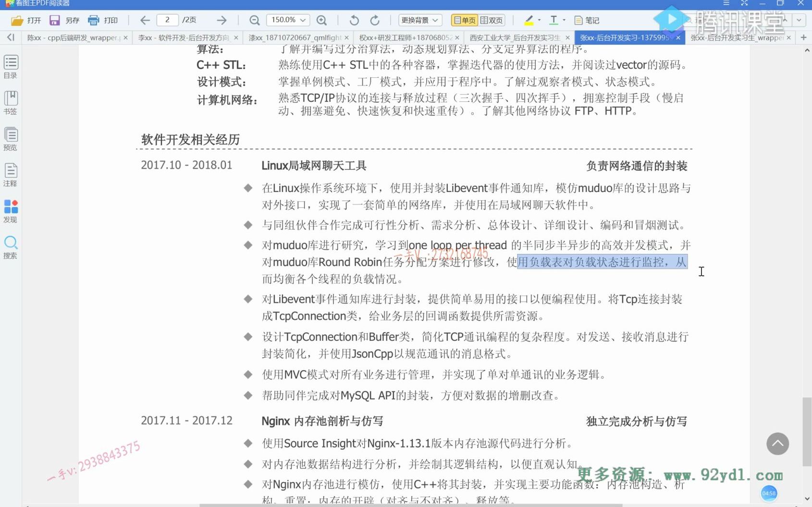
Task: Click the label 独立完成分析与仿写
Action: 637,422
